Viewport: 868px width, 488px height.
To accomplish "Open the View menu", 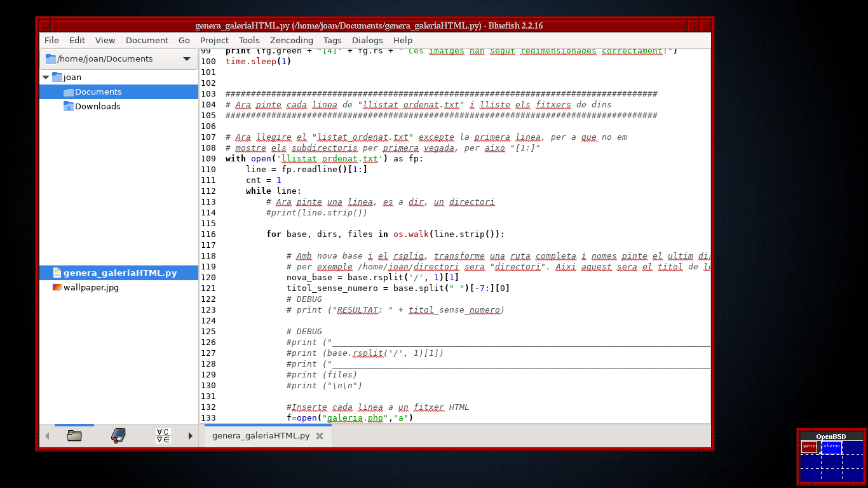I will [x=105, y=40].
